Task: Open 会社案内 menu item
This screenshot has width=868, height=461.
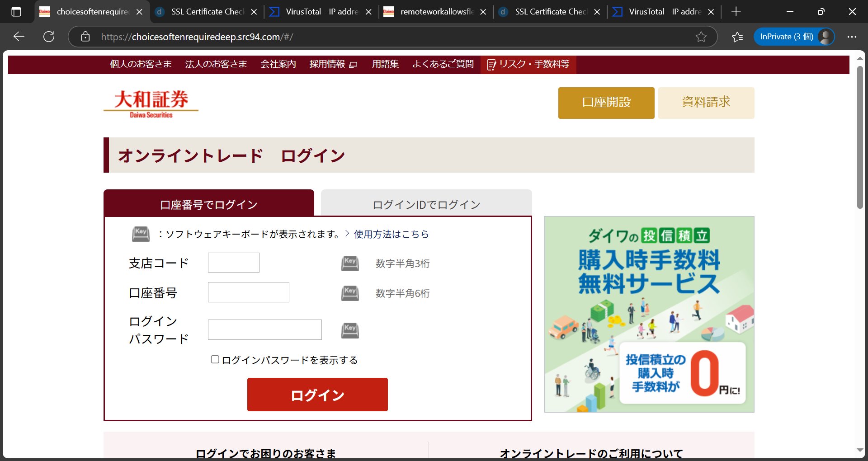Action: 278,64
